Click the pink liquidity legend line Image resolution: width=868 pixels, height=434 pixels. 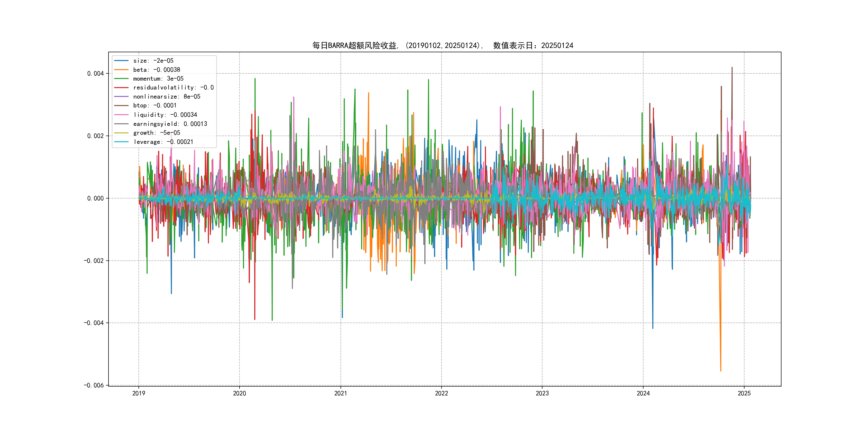click(121, 115)
